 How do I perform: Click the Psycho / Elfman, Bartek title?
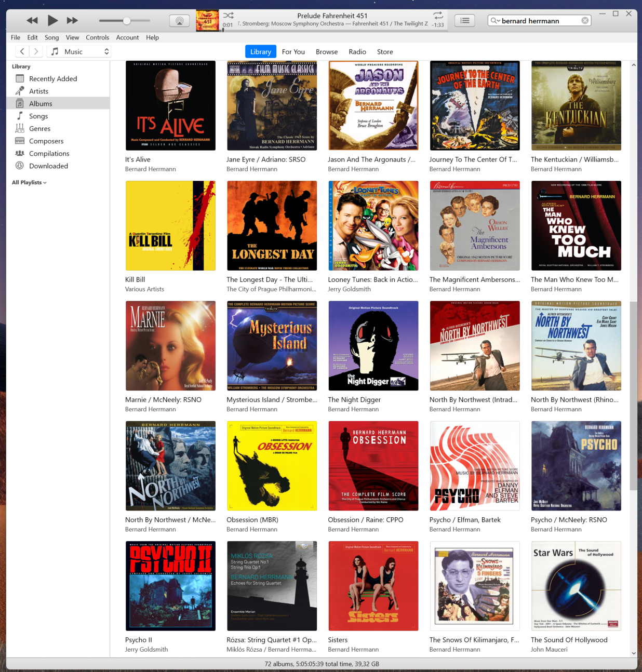pyautogui.click(x=465, y=520)
